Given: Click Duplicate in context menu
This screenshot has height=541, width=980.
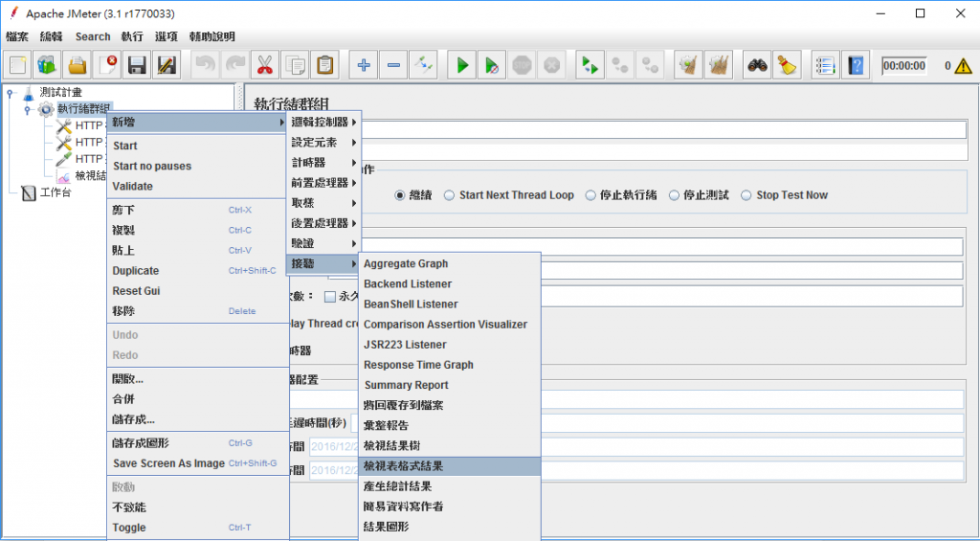Looking at the screenshot, I should click(197, 271).
